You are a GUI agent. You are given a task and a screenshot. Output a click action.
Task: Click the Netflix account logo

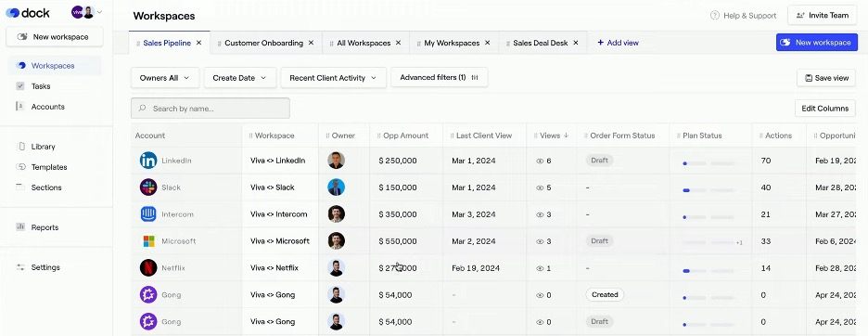(148, 268)
